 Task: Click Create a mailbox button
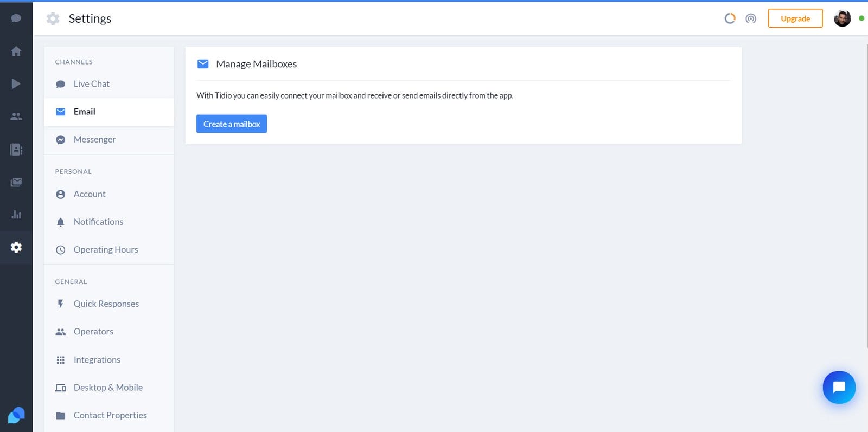232,124
